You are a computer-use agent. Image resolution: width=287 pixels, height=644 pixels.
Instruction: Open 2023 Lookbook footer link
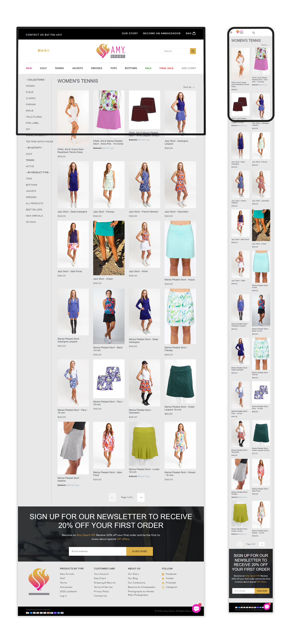coord(68,591)
